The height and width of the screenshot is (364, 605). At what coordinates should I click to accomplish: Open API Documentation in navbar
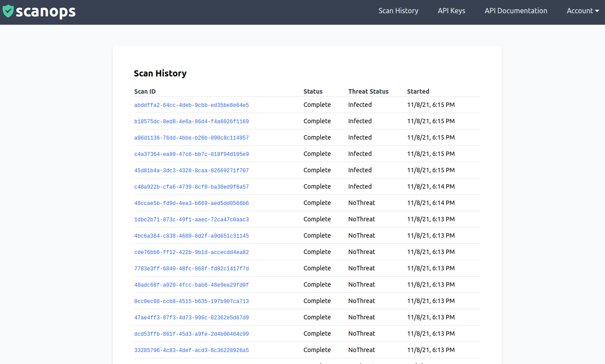(516, 11)
